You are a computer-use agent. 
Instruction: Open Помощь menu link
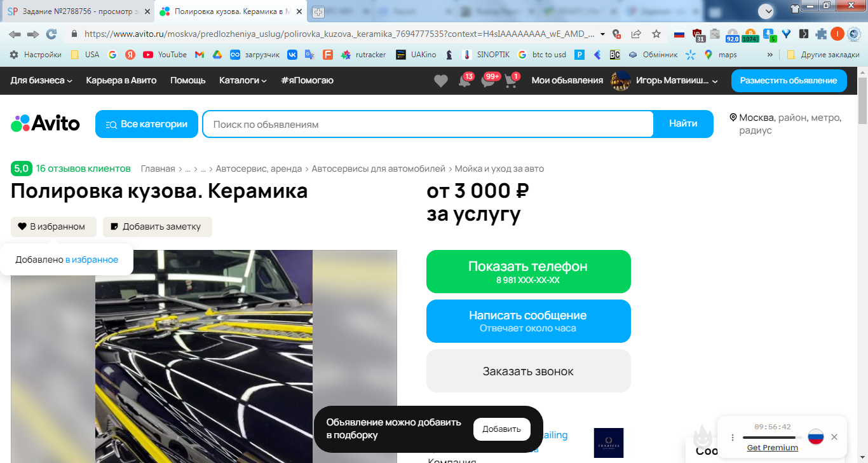(187, 80)
